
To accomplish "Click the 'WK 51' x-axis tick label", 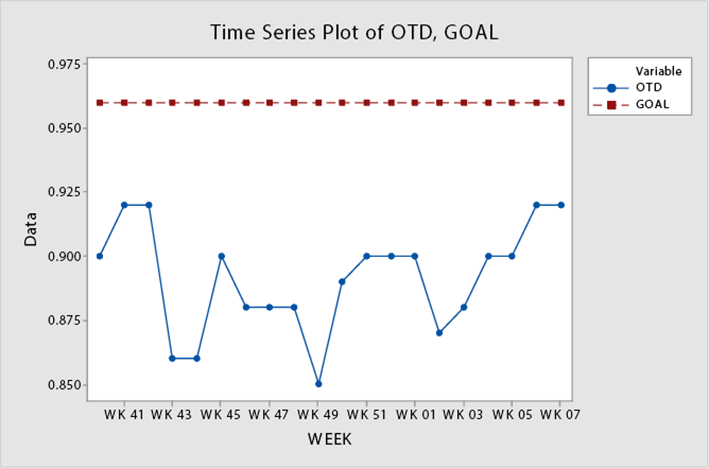I will pos(366,413).
